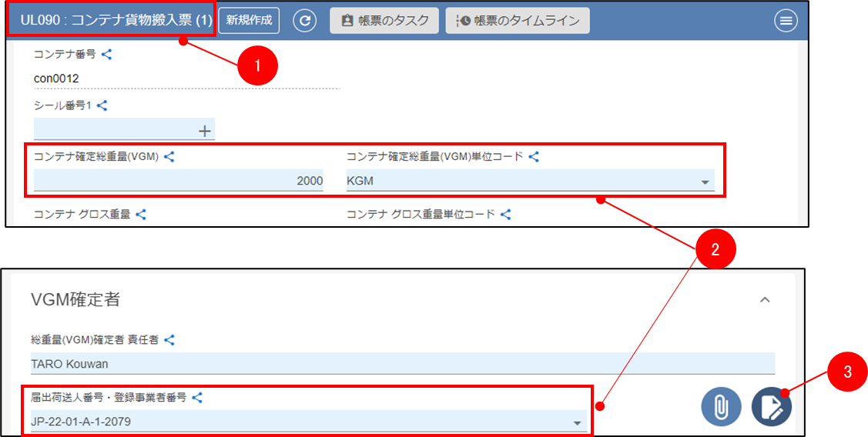Add seal number with plus icon

[x=205, y=131]
